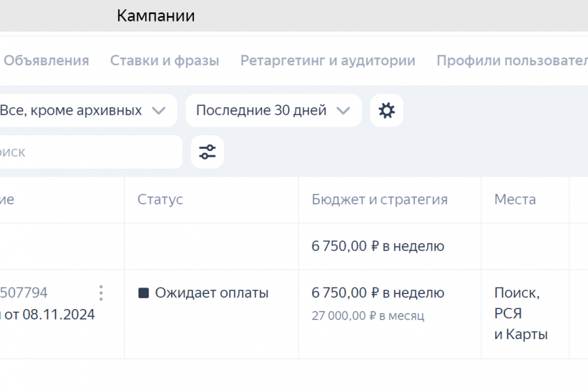Select the Профили пользователей tab
This screenshot has height=392, width=588.
pos(512,61)
